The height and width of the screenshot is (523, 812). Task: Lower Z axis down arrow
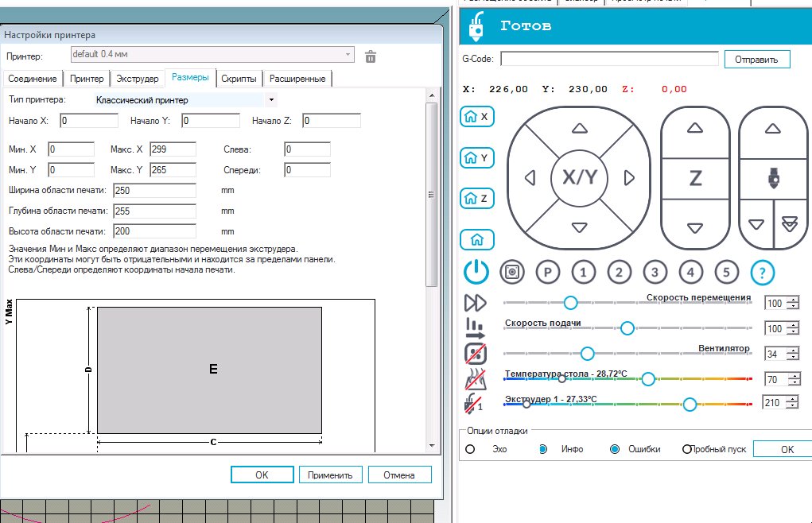pos(695,227)
